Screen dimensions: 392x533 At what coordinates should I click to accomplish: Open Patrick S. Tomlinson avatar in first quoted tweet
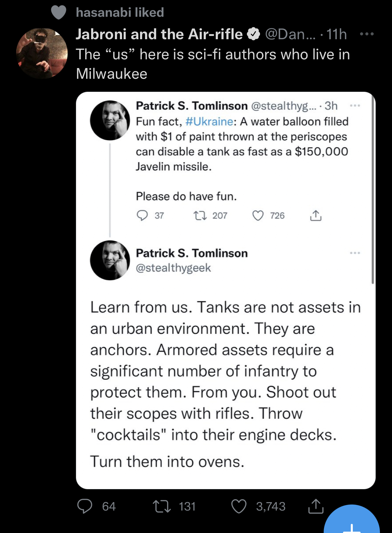click(110, 120)
